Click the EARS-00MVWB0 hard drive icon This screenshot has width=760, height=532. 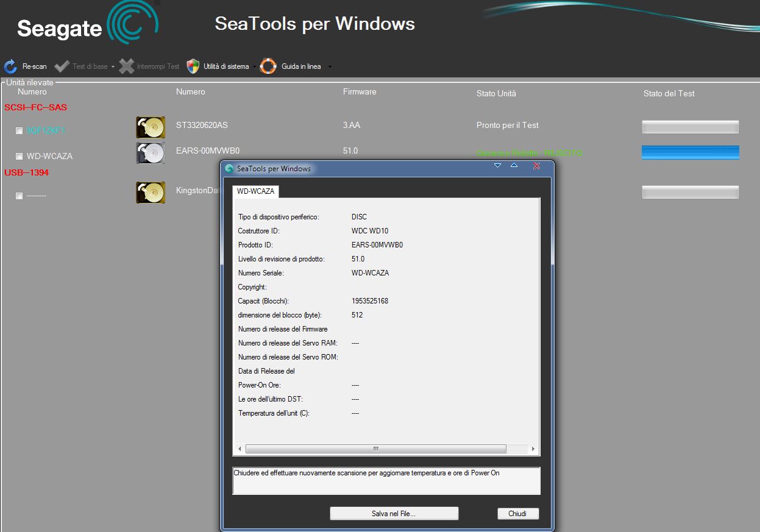coord(151,152)
